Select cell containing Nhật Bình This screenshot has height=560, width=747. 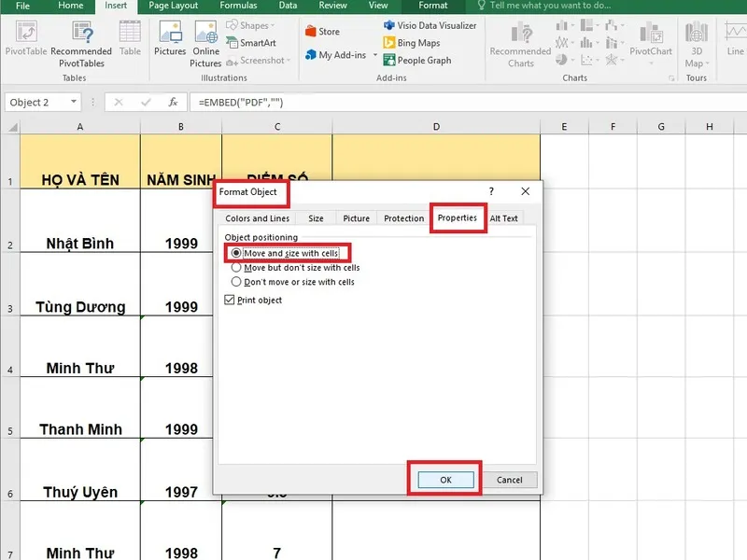[x=80, y=220]
